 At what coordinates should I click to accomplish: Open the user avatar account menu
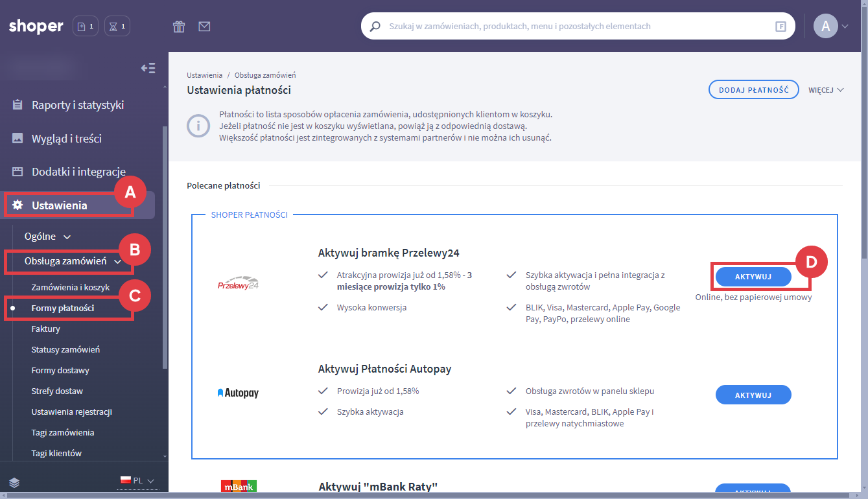point(830,27)
